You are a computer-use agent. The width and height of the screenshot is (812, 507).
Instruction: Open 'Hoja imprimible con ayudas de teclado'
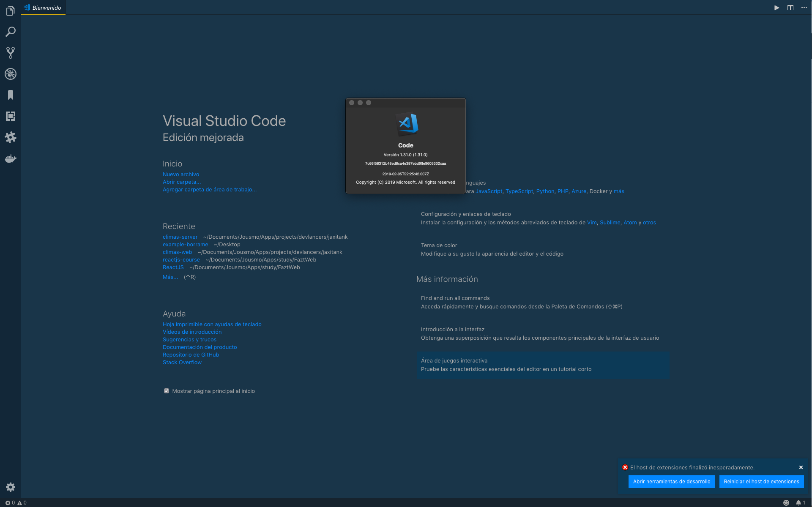point(212,324)
